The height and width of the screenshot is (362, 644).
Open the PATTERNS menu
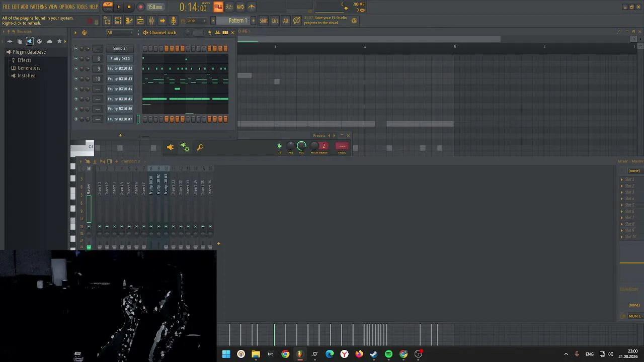point(38,7)
